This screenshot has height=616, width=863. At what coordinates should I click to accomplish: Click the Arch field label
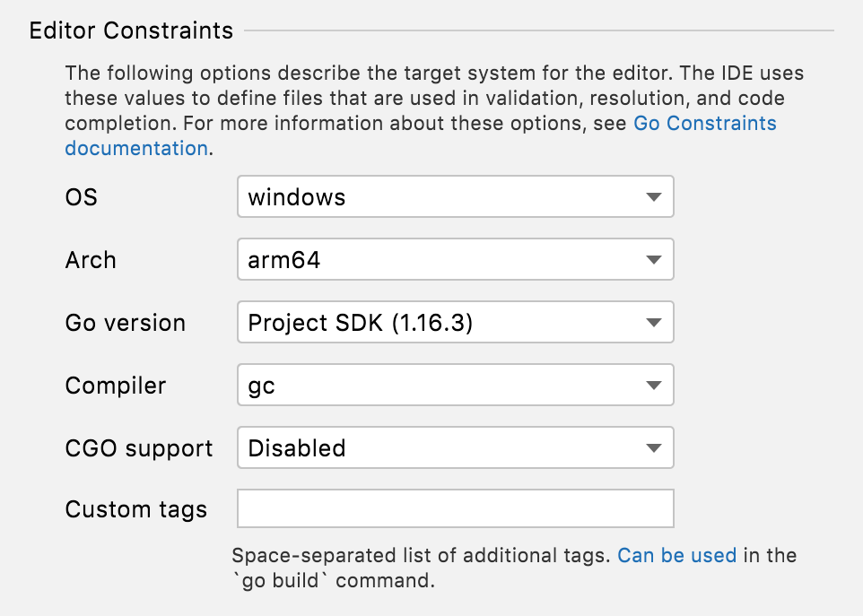pyautogui.click(x=91, y=260)
